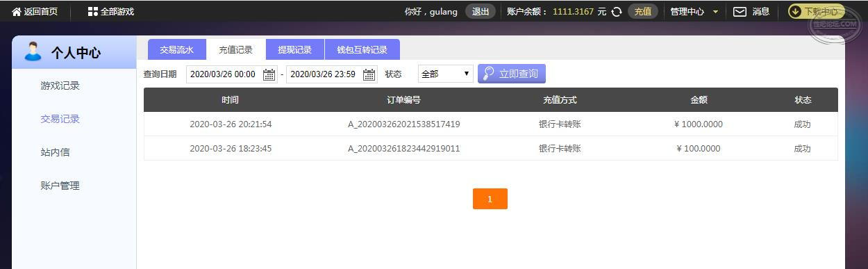Click the user avatar icon in 个人中心
Image resolution: width=868 pixels, height=269 pixels.
[33, 51]
